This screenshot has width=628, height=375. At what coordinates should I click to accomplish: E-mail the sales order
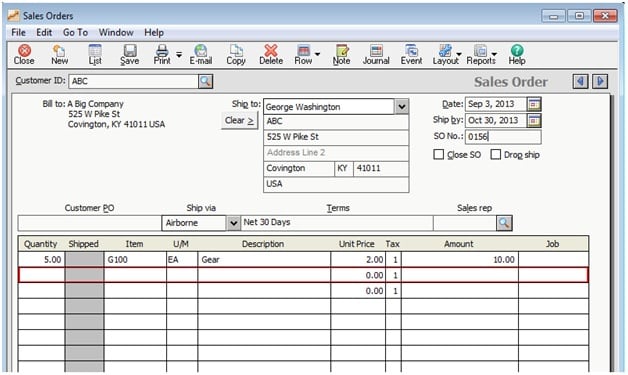point(201,54)
